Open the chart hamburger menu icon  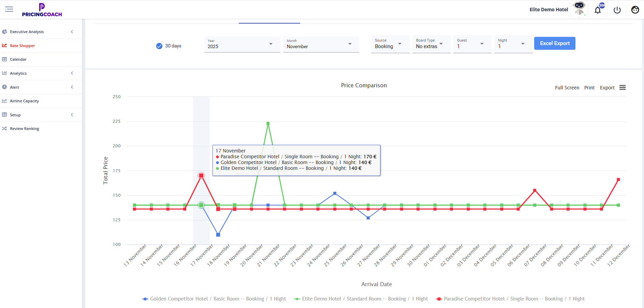click(623, 88)
